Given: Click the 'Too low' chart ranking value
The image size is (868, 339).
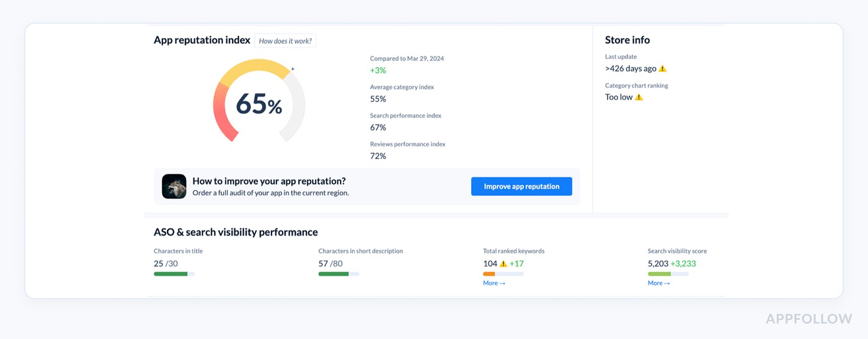Looking at the screenshot, I should pyautogui.click(x=619, y=97).
